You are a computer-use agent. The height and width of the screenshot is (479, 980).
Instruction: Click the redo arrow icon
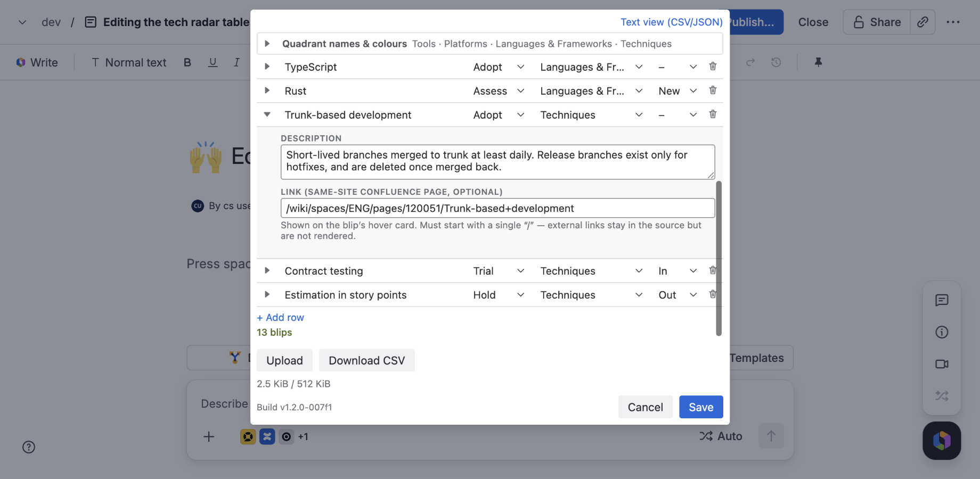click(750, 62)
